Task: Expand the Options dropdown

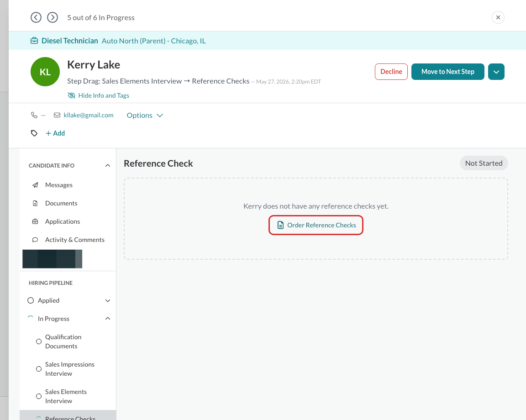Action: click(145, 115)
